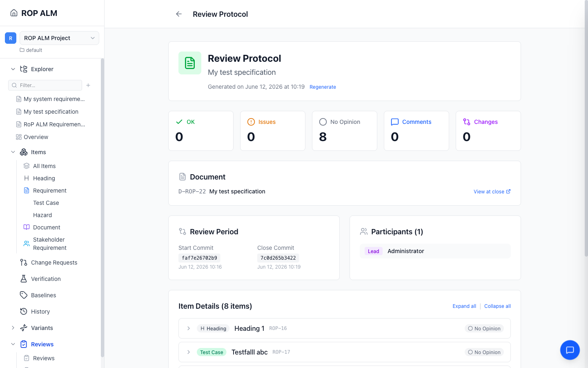The width and height of the screenshot is (588, 368).
Task: Focus the Filter input field
Action: (x=45, y=85)
